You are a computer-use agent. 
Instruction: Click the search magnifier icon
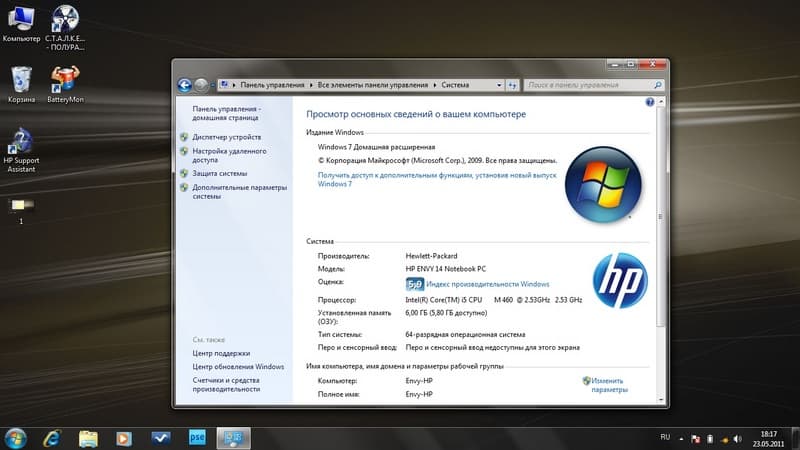click(658, 85)
